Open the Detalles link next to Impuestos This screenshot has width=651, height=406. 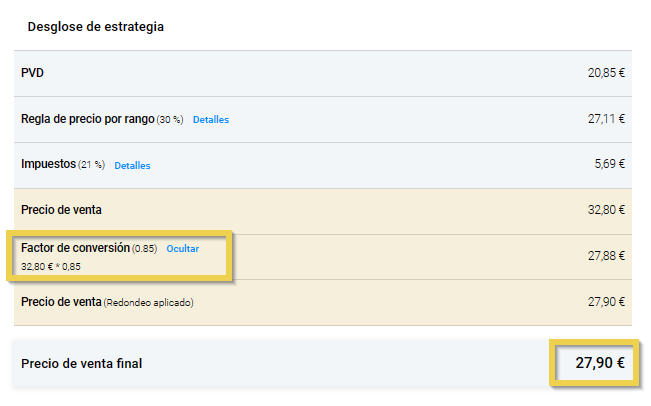[x=132, y=166]
